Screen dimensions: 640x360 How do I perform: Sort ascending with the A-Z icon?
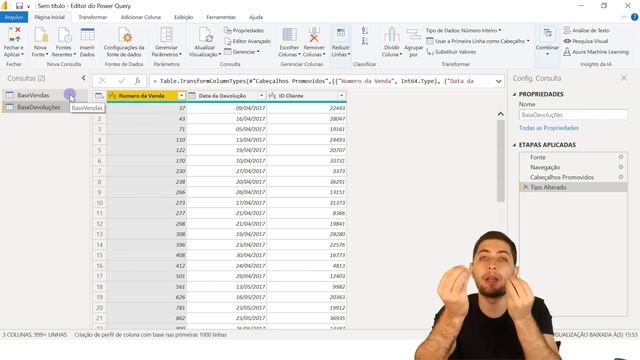coord(365,31)
